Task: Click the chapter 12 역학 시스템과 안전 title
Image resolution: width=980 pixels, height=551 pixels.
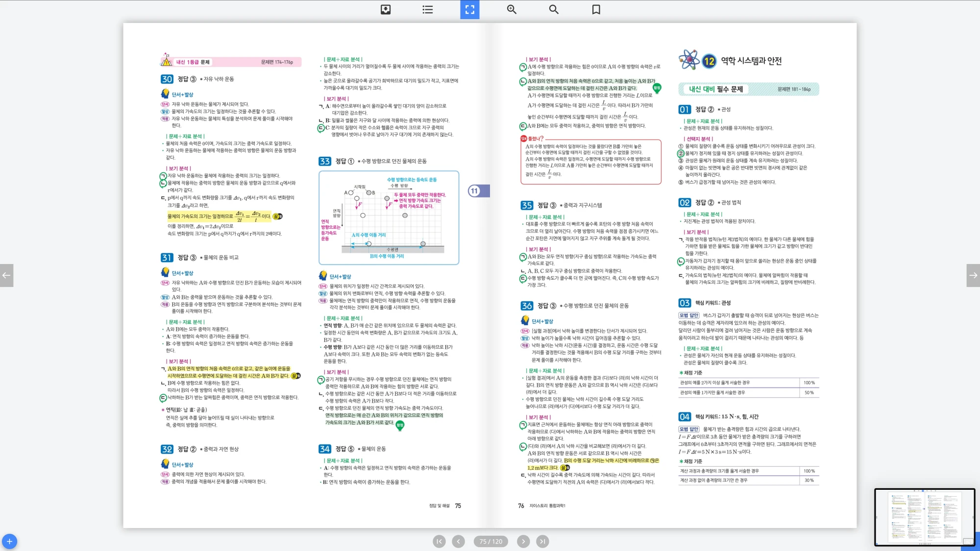Action: 751,61
